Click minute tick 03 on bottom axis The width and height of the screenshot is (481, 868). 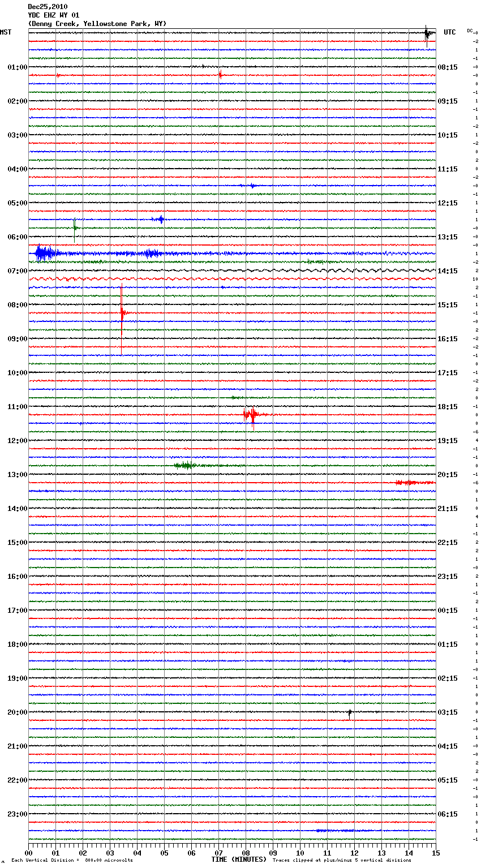(x=110, y=853)
